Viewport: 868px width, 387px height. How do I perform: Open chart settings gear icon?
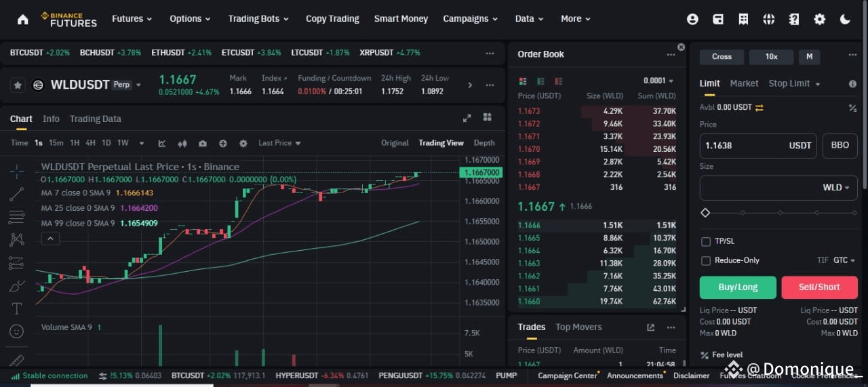click(243, 143)
